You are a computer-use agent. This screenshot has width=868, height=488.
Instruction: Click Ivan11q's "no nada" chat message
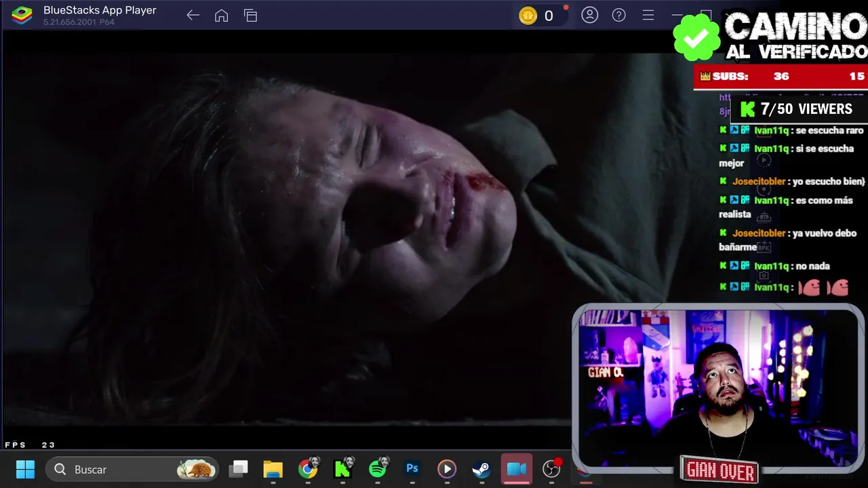pyautogui.click(x=774, y=266)
